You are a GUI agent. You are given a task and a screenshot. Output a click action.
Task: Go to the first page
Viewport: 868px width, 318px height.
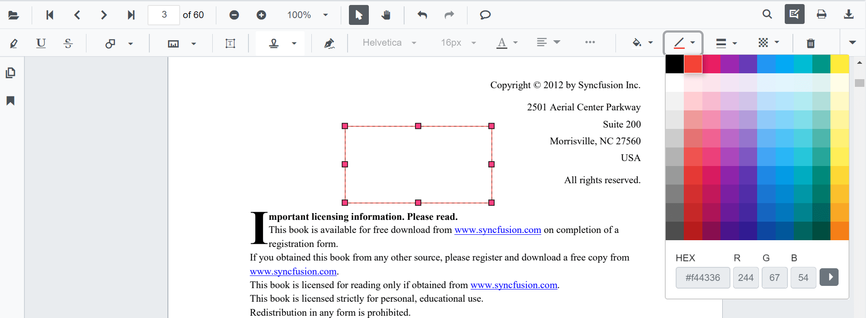(x=50, y=15)
